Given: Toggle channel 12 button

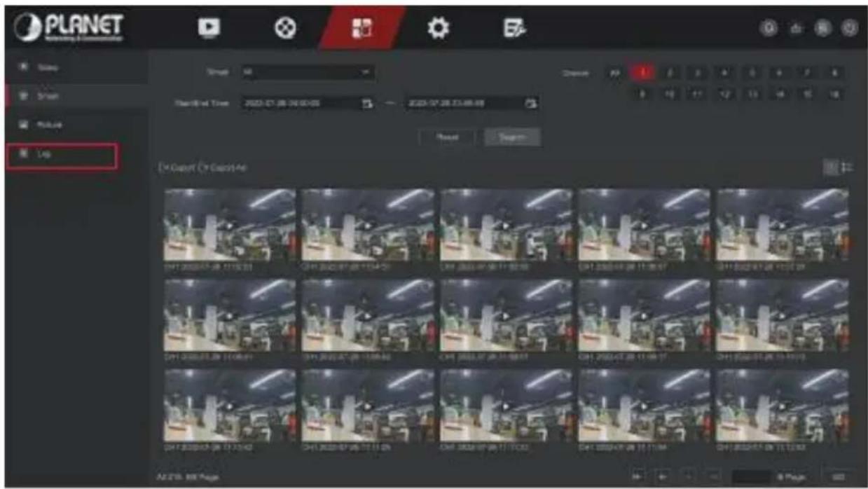Looking at the screenshot, I should (725, 93).
